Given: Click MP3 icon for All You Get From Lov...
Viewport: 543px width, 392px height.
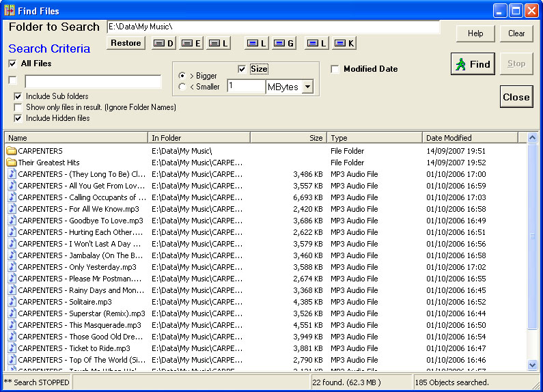Looking at the screenshot, I should tap(12, 186).
